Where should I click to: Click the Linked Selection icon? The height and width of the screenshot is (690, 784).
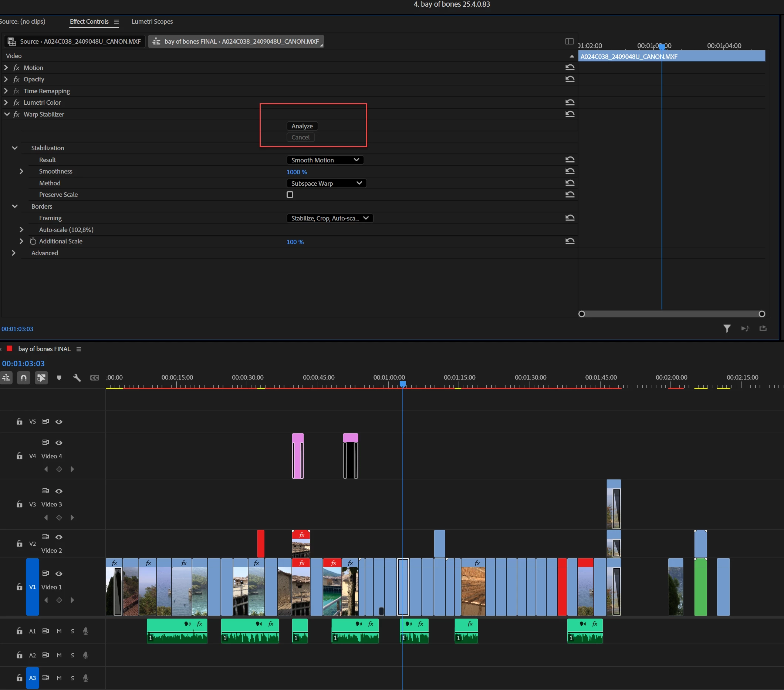41,378
